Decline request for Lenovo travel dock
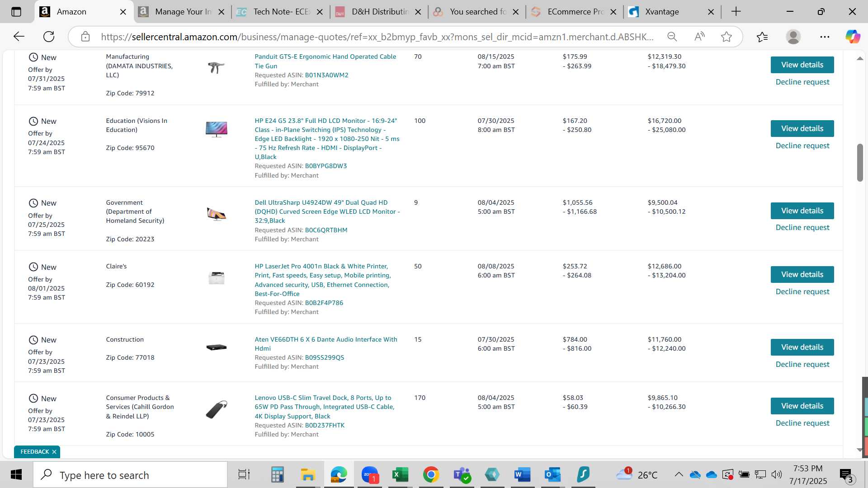 (802, 423)
